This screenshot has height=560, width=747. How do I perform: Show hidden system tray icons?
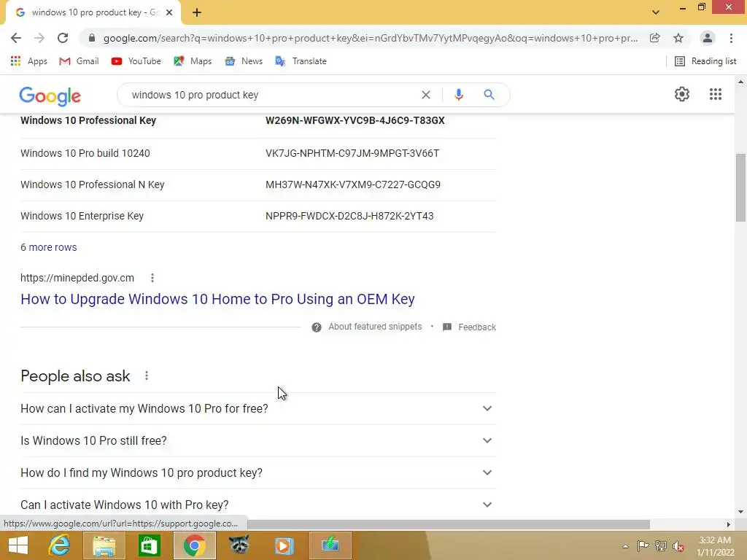point(625,546)
